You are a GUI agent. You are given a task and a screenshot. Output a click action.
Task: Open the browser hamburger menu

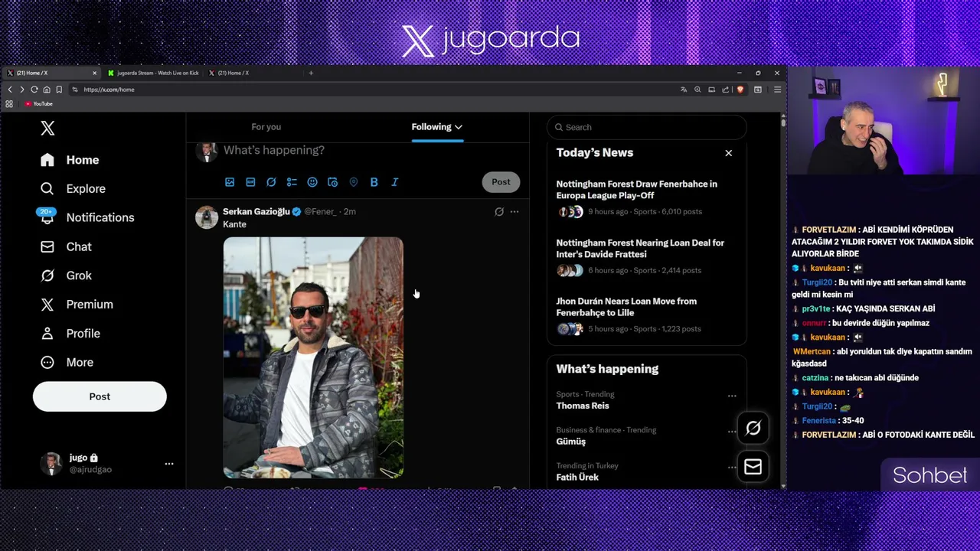pos(777,90)
